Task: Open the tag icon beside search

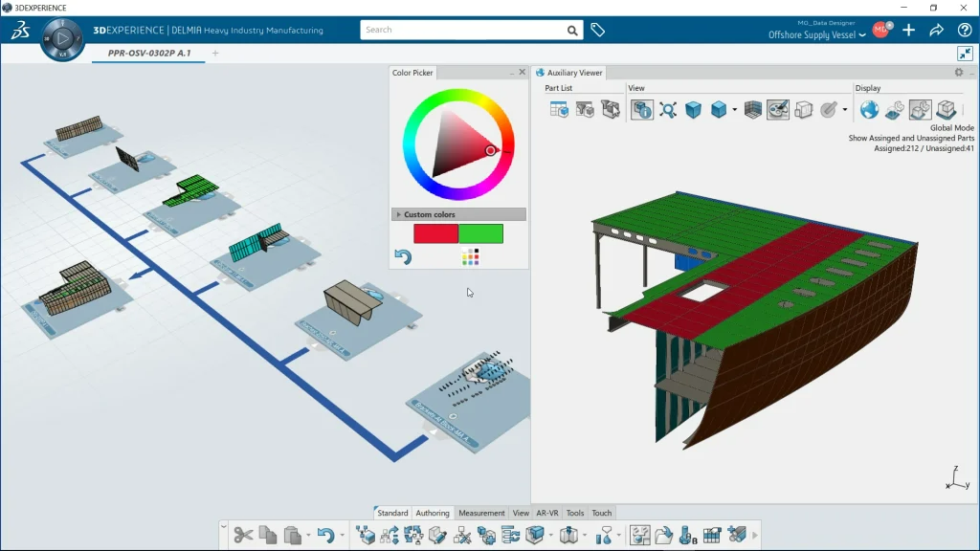Action: pyautogui.click(x=598, y=30)
